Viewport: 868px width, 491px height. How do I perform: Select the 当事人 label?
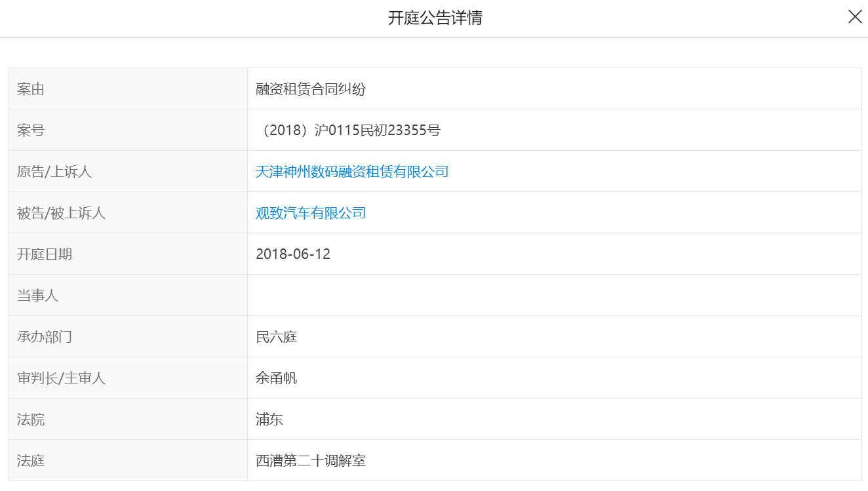click(x=38, y=296)
